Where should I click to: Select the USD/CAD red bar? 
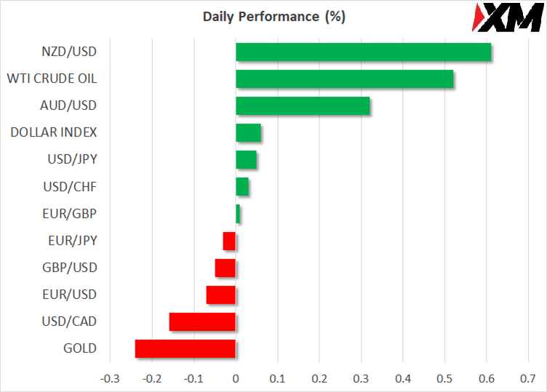(202, 321)
